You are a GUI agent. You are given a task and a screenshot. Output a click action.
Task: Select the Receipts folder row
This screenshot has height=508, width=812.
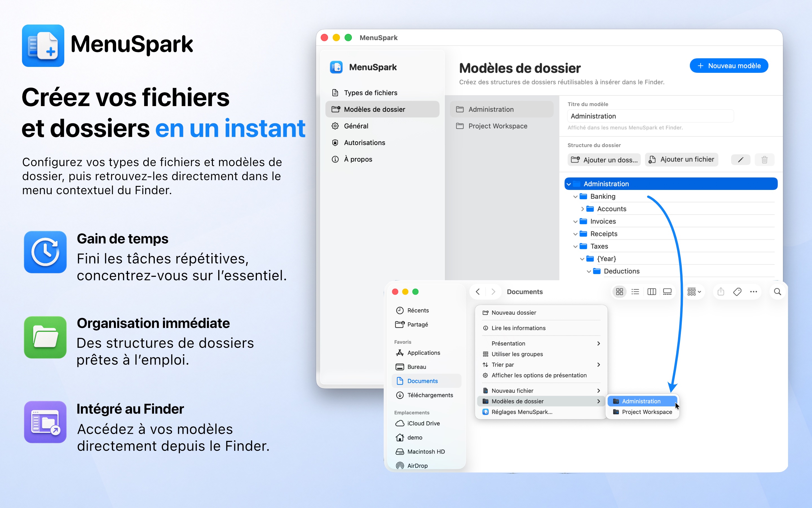[671, 234]
